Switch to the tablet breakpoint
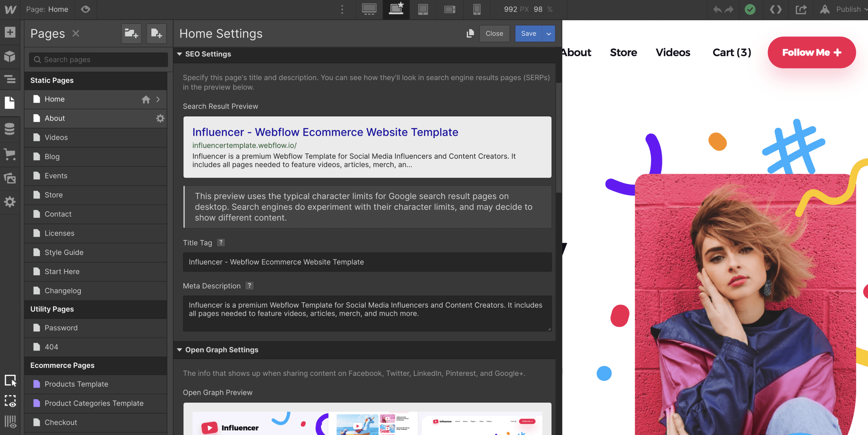Screen dimensions: 868x435 [423, 9]
